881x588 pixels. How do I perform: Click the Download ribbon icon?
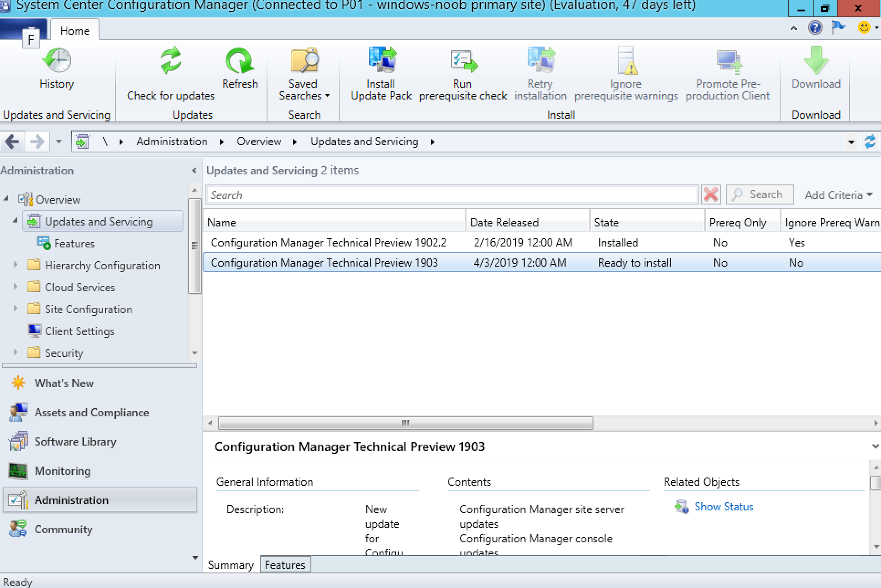point(816,60)
